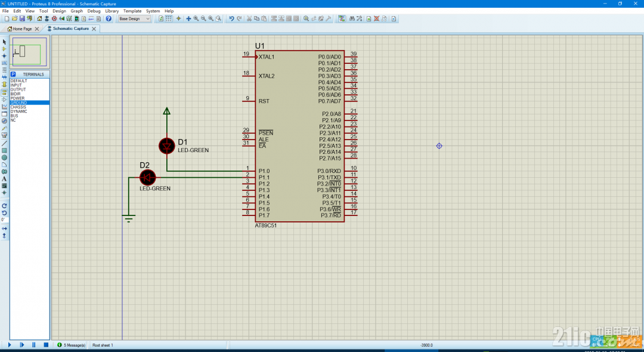Open the Edit menu

17,11
